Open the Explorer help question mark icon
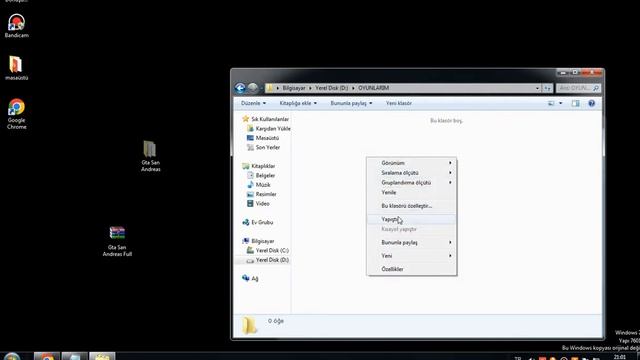Image resolution: width=640 pixels, height=360 pixels. [x=591, y=103]
